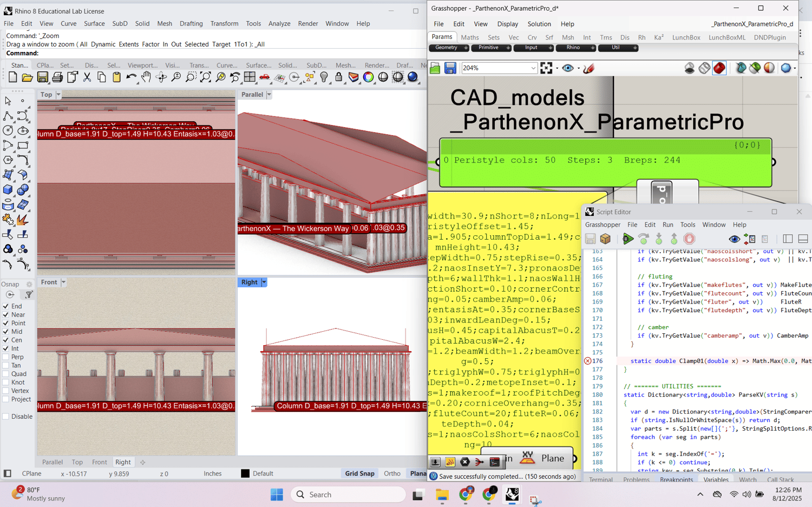812x507 pixels.
Task: Open the four-viewport layout tool
Action: click(250, 77)
